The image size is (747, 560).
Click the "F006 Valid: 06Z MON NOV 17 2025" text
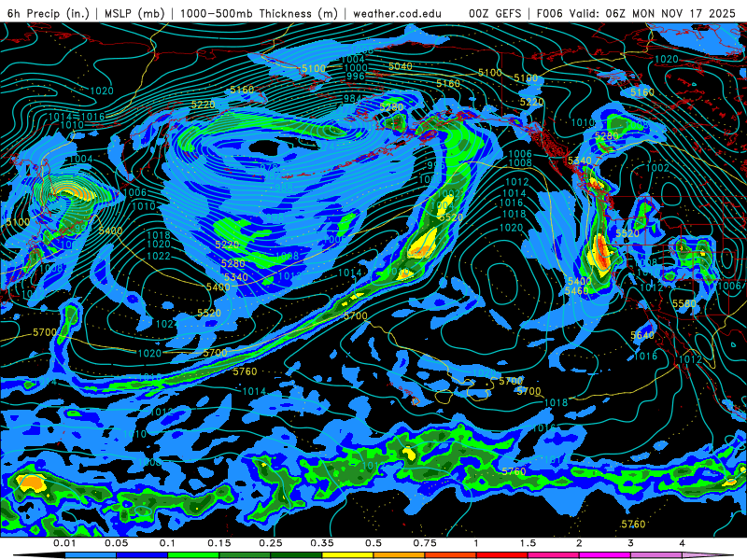[x=636, y=13]
